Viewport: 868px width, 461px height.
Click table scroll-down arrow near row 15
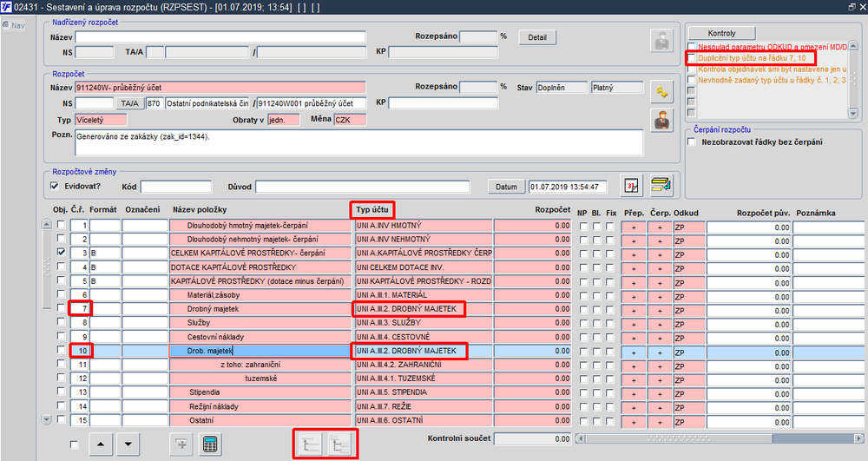47,420
